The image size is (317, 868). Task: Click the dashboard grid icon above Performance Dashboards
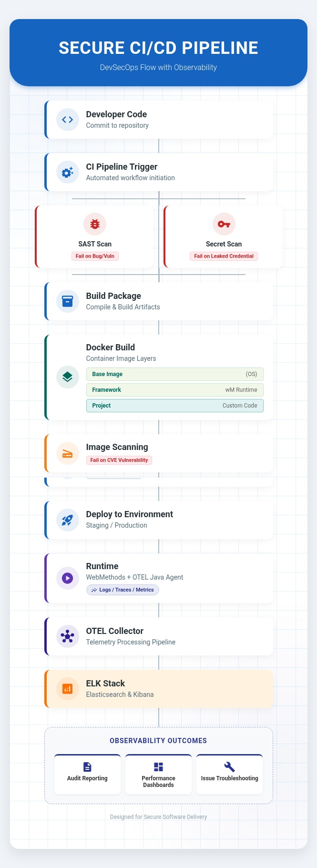(158, 767)
